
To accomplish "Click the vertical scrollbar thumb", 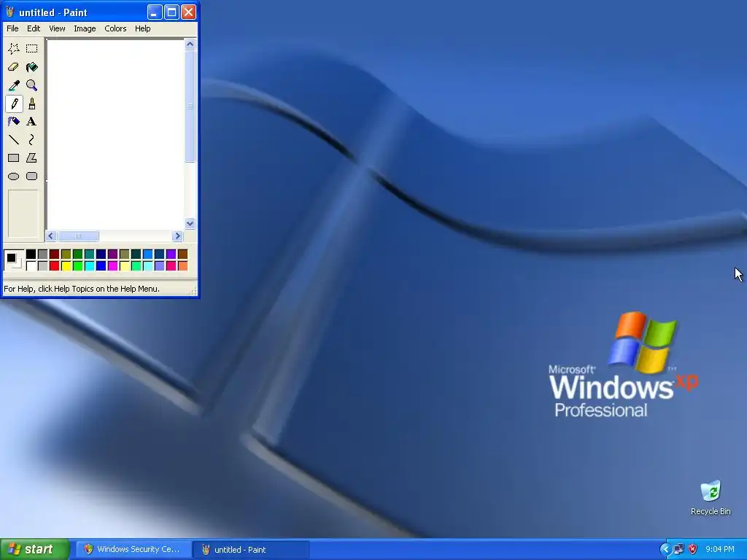I will [190, 106].
